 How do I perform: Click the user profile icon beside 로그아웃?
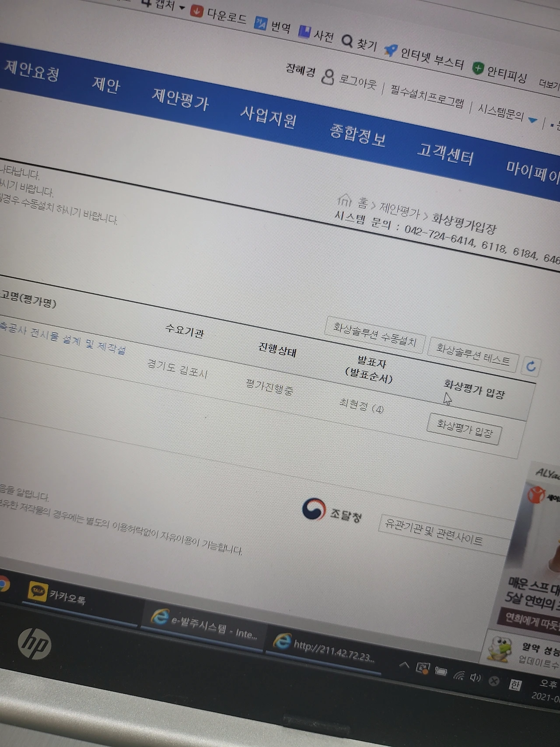pyautogui.click(x=328, y=77)
